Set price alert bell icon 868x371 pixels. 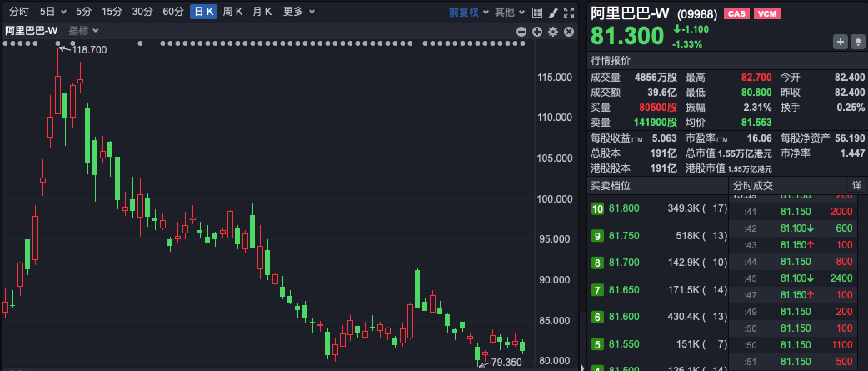tap(857, 42)
